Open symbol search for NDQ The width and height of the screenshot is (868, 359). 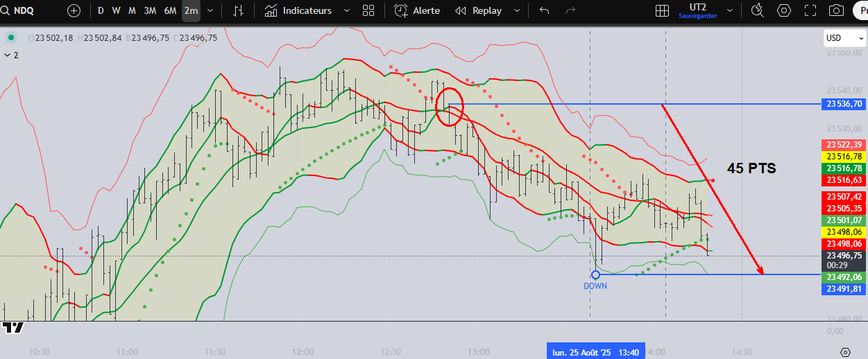pyautogui.click(x=19, y=10)
